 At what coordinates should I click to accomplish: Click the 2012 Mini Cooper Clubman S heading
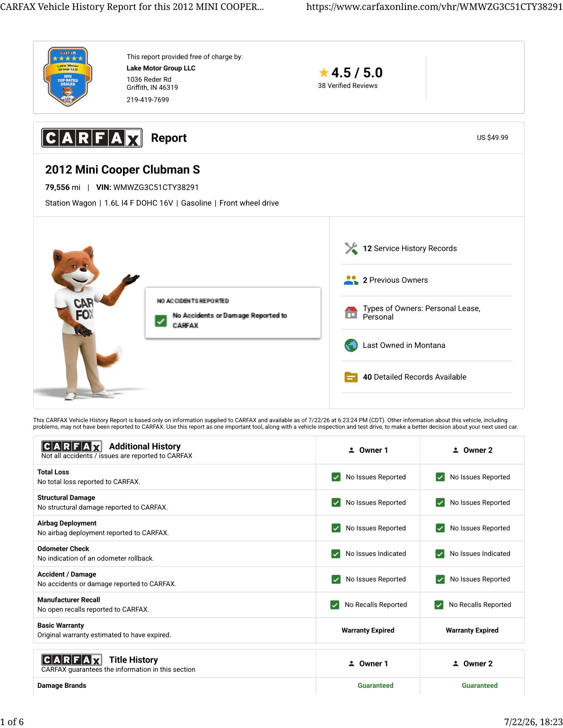123,170
